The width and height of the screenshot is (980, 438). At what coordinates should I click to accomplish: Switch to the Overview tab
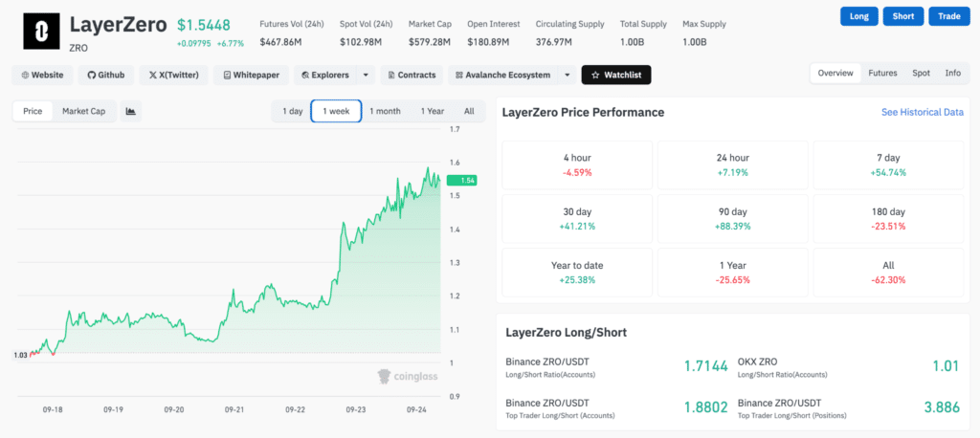tap(835, 73)
